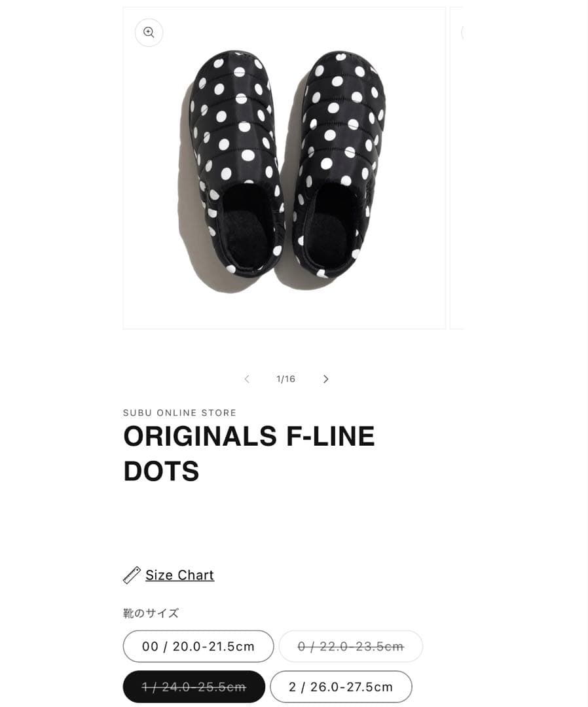This screenshot has height=707, width=588.
Task: Click the magnifier zoom icon on product photo
Action: click(x=149, y=33)
